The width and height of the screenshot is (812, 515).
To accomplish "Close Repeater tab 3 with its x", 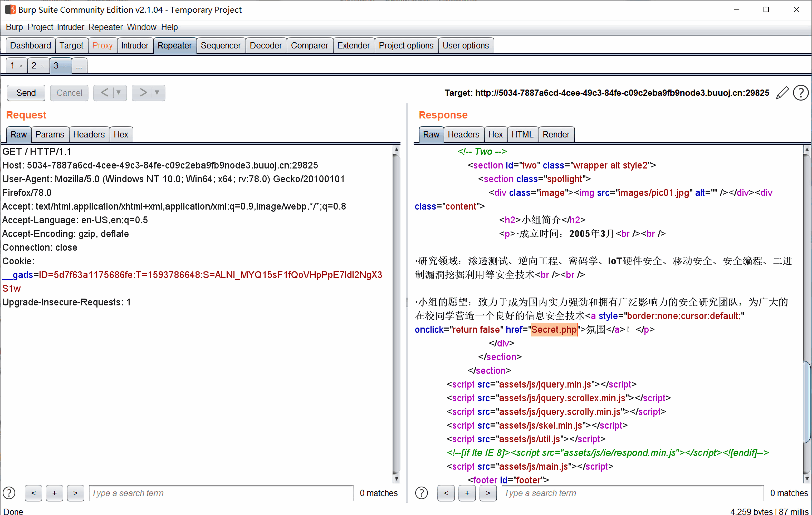I will tap(64, 66).
